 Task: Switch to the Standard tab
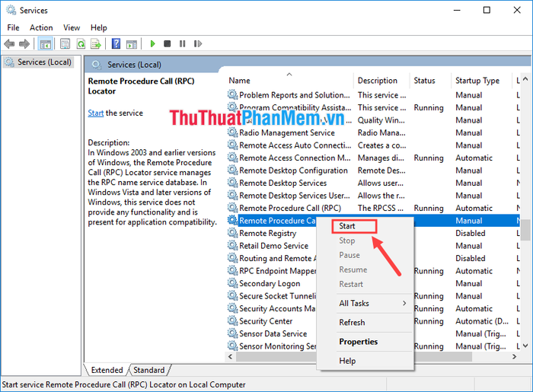pos(149,371)
